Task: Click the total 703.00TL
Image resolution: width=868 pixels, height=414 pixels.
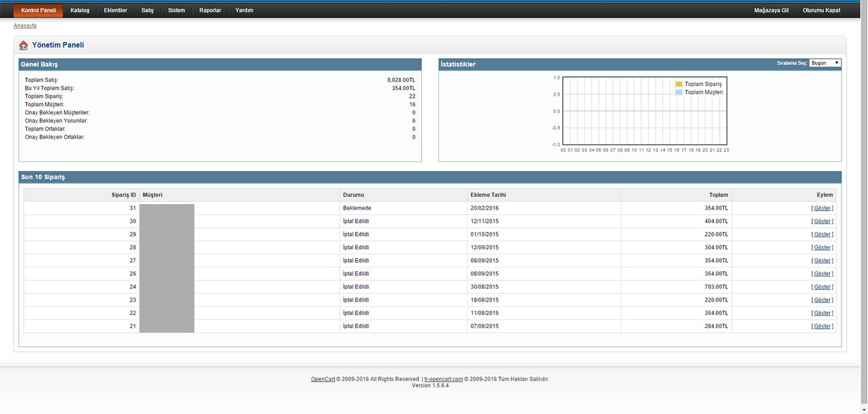Action: pyautogui.click(x=716, y=287)
